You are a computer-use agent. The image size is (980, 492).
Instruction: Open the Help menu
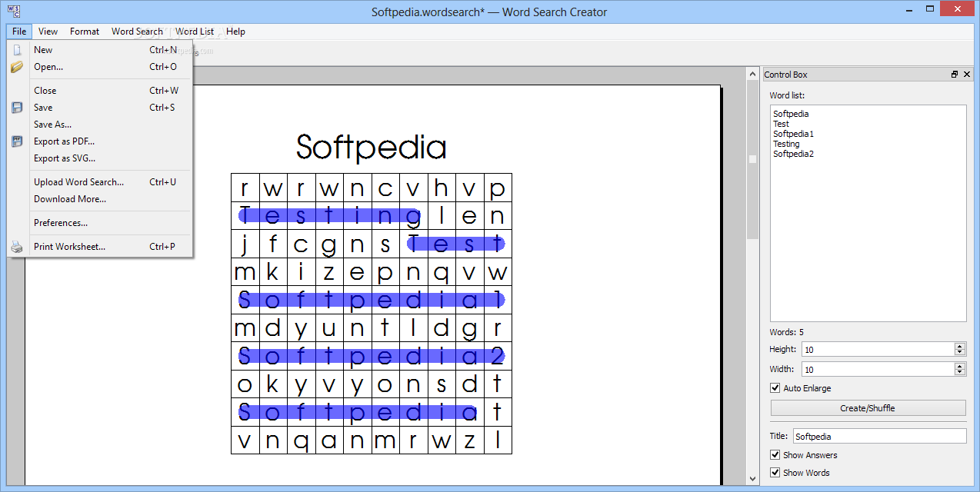pos(236,32)
